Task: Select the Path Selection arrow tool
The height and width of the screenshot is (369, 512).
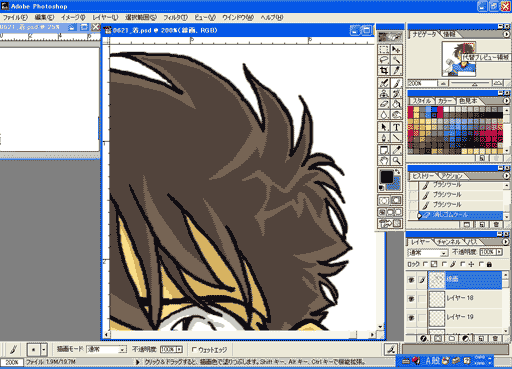Action: 384,127
